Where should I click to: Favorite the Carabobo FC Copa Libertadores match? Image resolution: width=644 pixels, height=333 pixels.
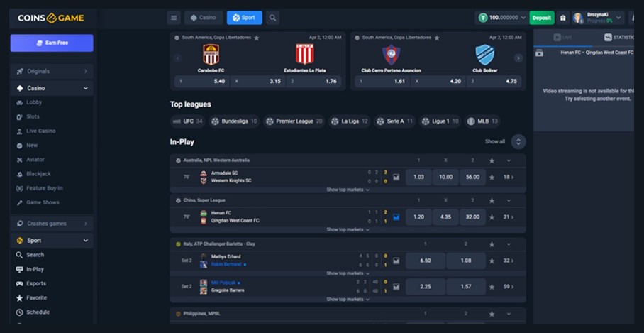click(257, 38)
